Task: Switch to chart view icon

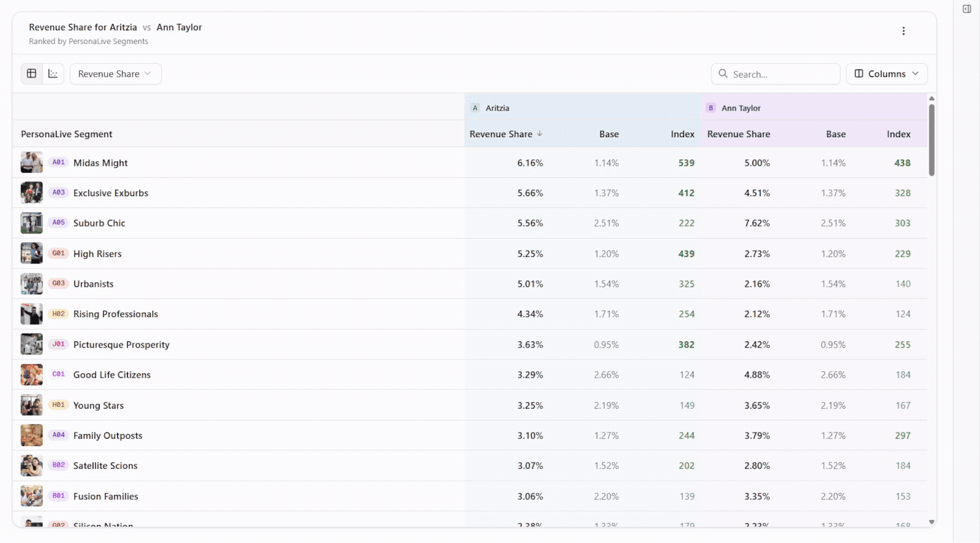Action: coord(53,73)
